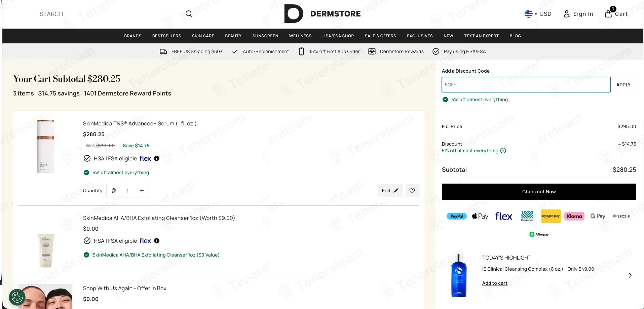Open the Bestsellers menu

[167, 36]
